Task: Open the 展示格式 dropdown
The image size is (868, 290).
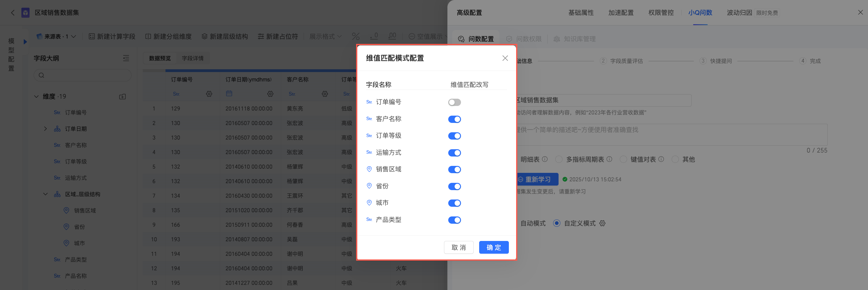Action: coord(326,36)
